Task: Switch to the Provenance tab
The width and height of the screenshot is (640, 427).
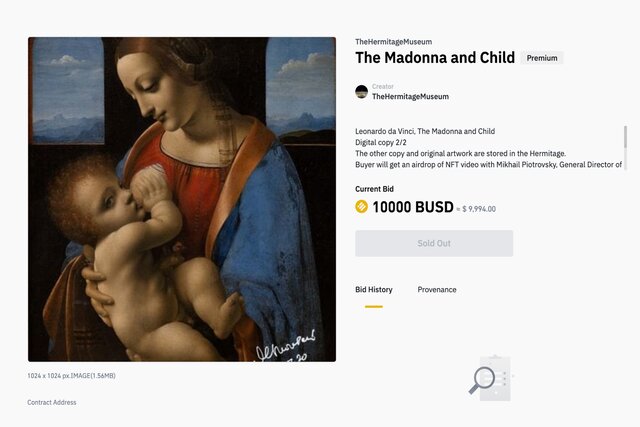Action: click(437, 290)
